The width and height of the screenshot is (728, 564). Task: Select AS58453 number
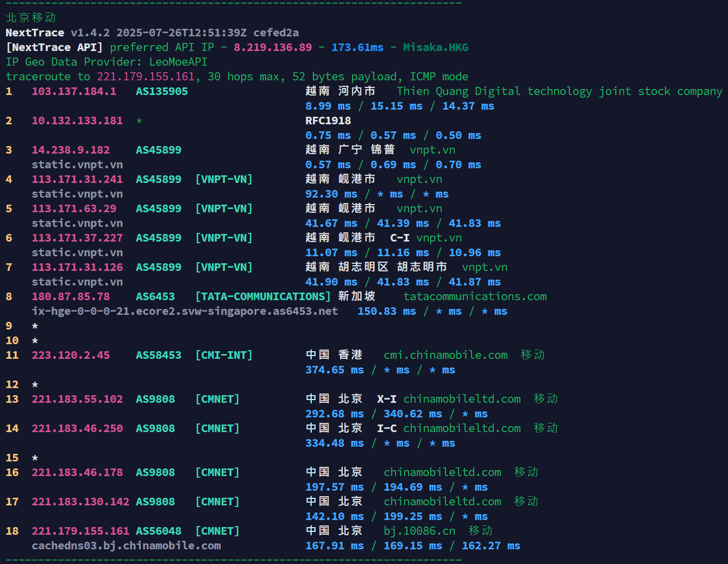[x=159, y=355]
